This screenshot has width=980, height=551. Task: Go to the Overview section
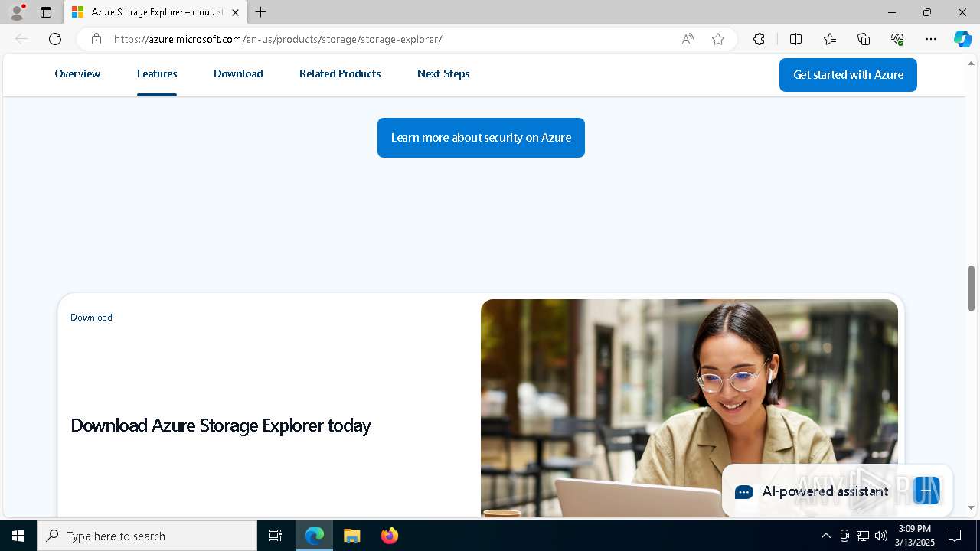pyautogui.click(x=77, y=73)
